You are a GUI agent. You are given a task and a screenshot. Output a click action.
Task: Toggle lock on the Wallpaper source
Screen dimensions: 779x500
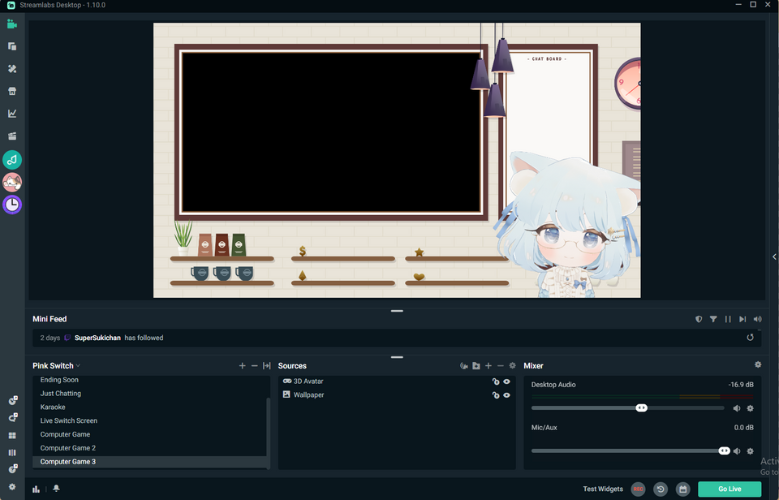pos(495,396)
